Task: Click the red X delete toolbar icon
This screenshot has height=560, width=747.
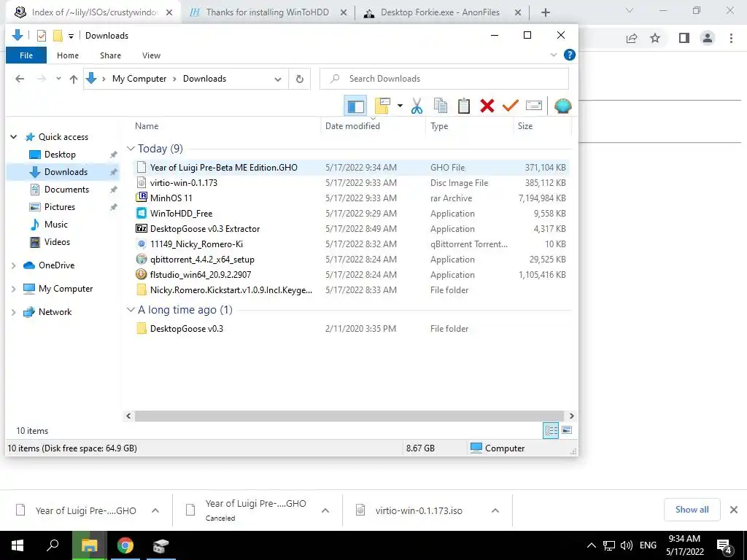Action: 487,106
